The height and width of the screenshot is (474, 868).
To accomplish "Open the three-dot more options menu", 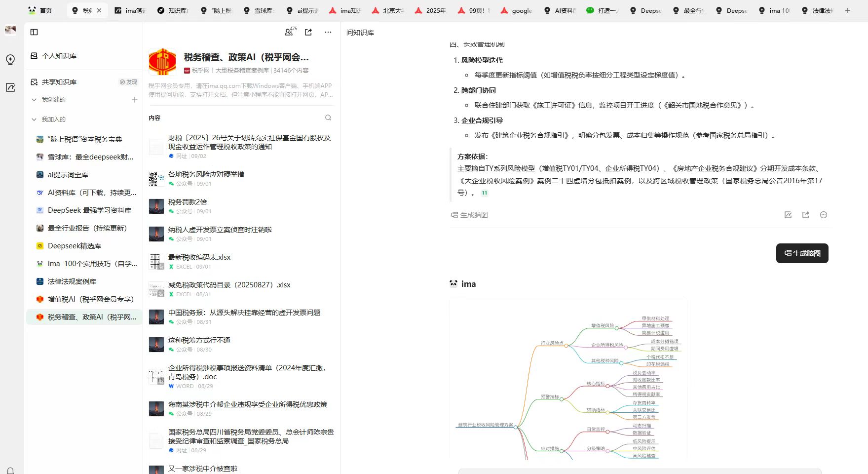I will tap(328, 32).
